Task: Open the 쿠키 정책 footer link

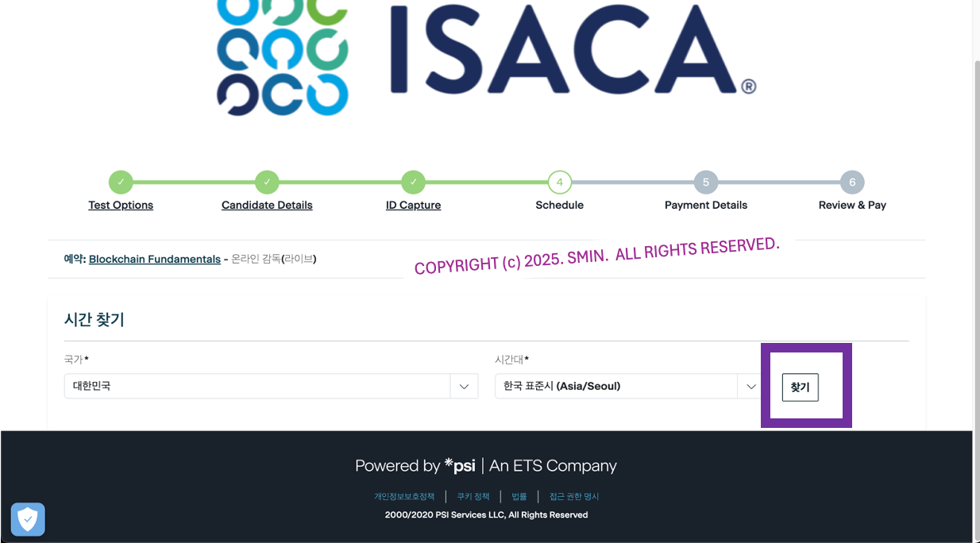Action: pyautogui.click(x=473, y=496)
